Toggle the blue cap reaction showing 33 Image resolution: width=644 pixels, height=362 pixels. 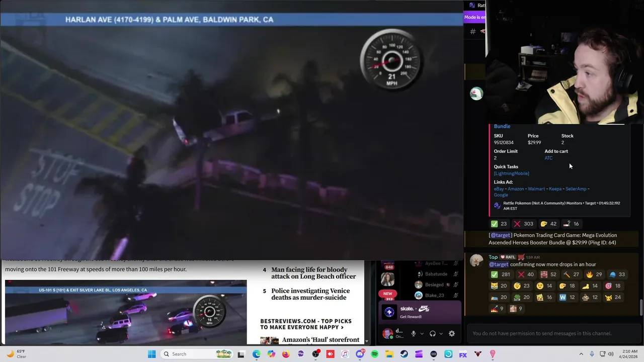click(617, 275)
